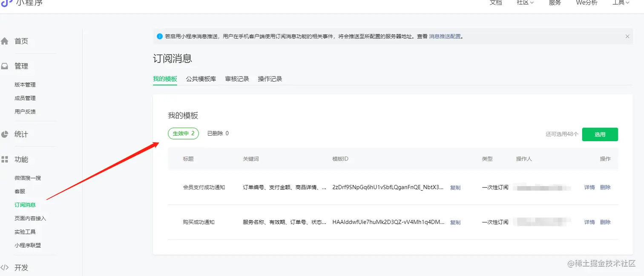644x276 pixels.
Task: Click 一次性订阅 in the 会员支付成功通知 row
Action: click(495, 188)
